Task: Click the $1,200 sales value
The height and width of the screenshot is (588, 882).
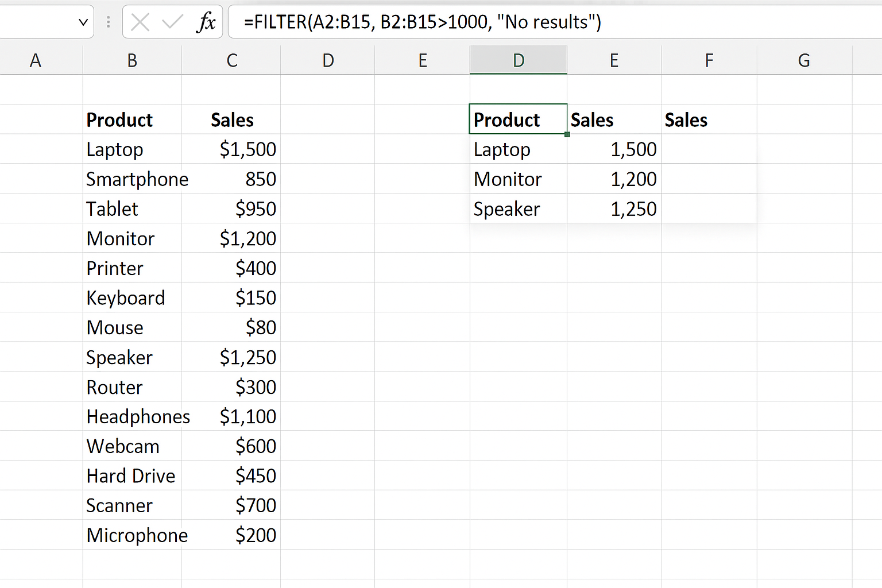Action: tap(247, 238)
